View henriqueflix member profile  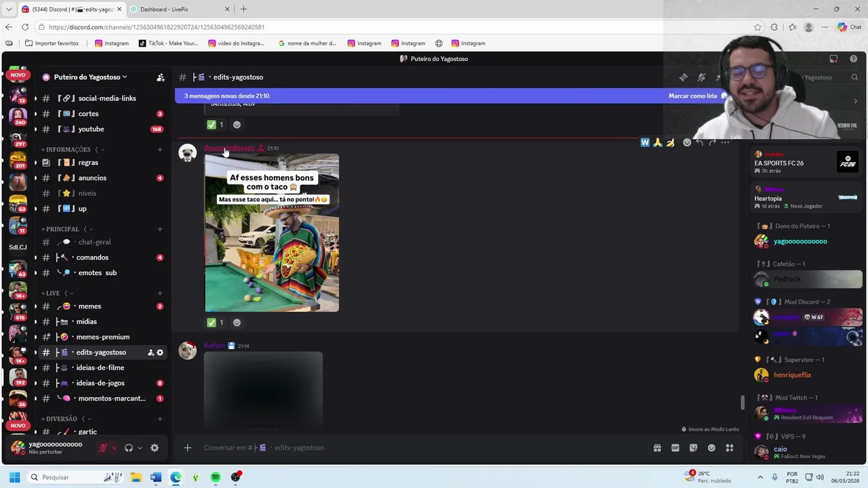click(x=807, y=375)
